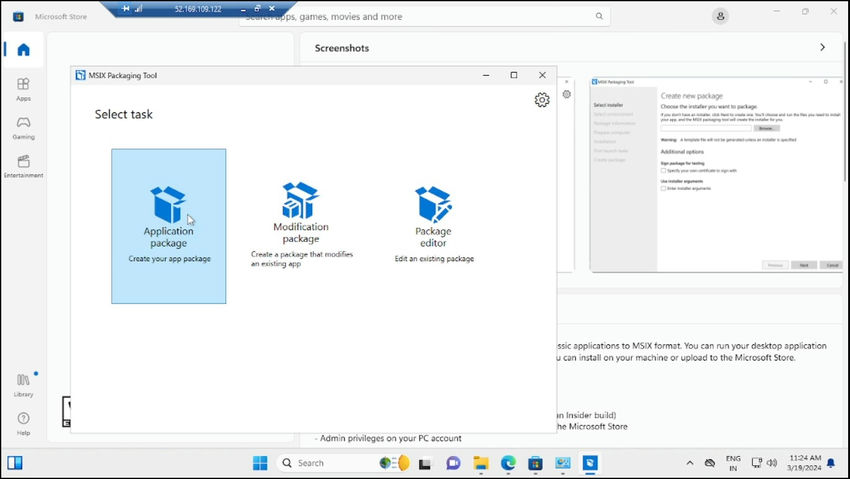
Task: Expand Screenshots section with arrow
Action: point(822,48)
